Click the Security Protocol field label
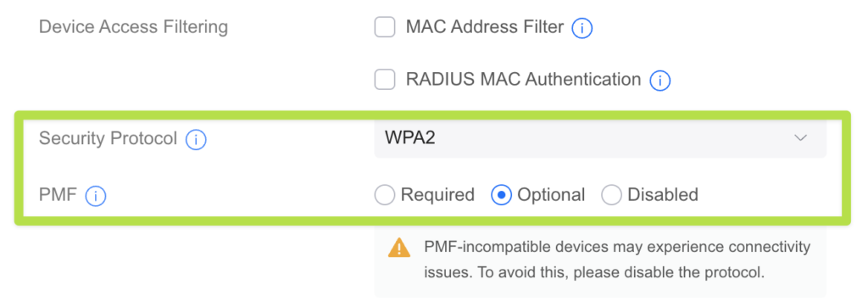Viewport: 868px width, 307px height. (x=108, y=138)
